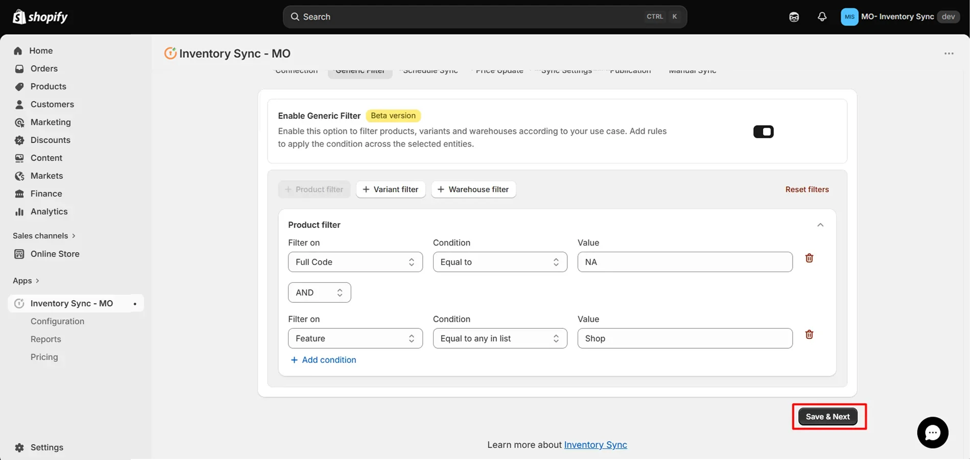Image resolution: width=980 pixels, height=460 pixels.
Task: Collapse the Product filter section
Action: [820, 225]
